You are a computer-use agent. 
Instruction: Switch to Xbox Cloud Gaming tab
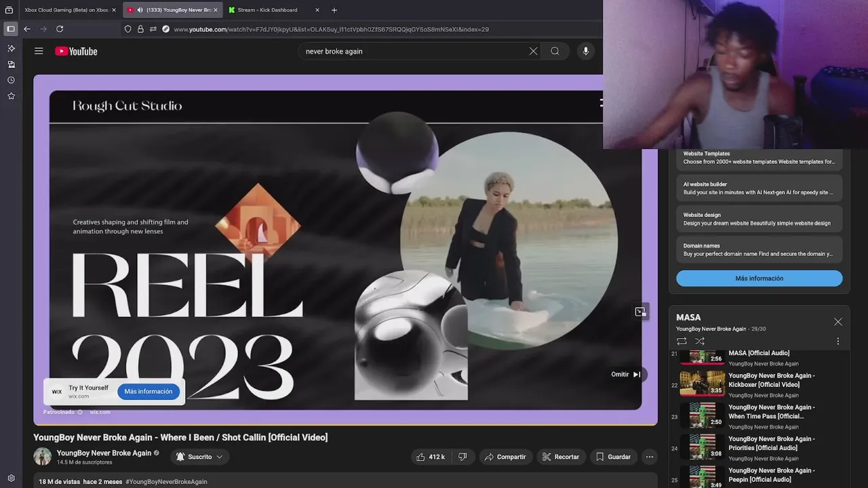pos(66,10)
